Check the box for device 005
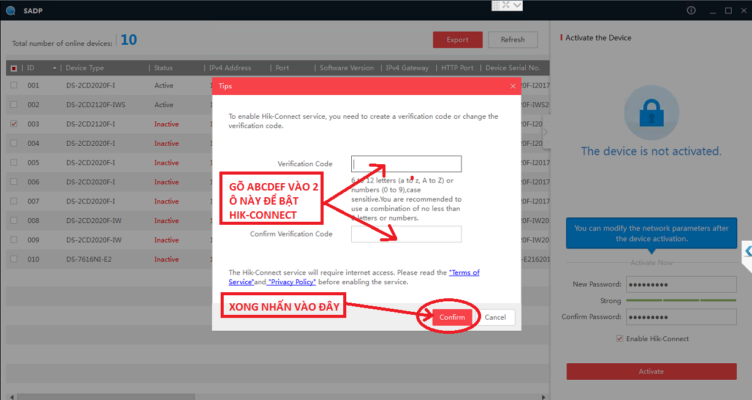 pyautogui.click(x=13, y=163)
